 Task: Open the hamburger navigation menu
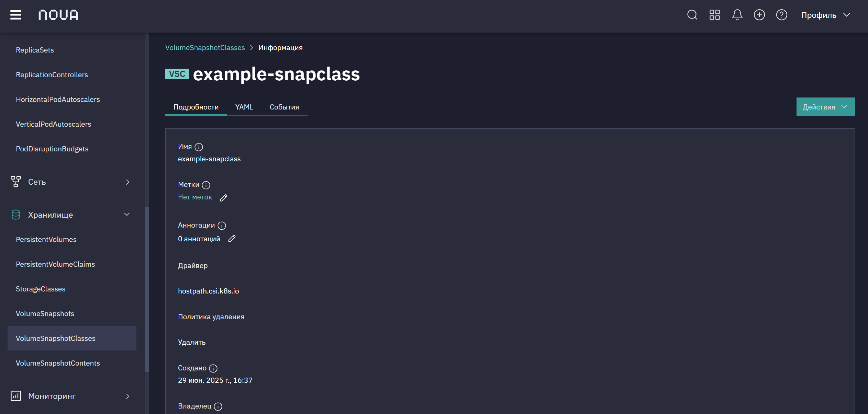16,15
